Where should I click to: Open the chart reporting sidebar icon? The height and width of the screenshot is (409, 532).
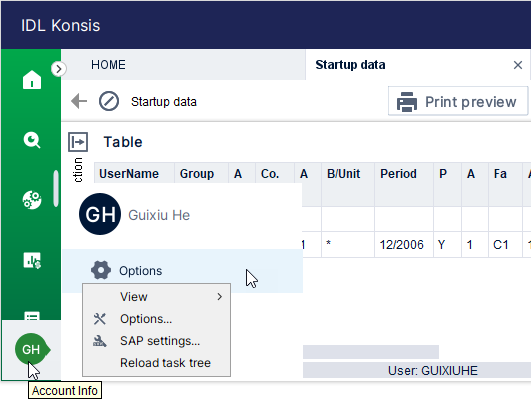pyautogui.click(x=32, y=260)
